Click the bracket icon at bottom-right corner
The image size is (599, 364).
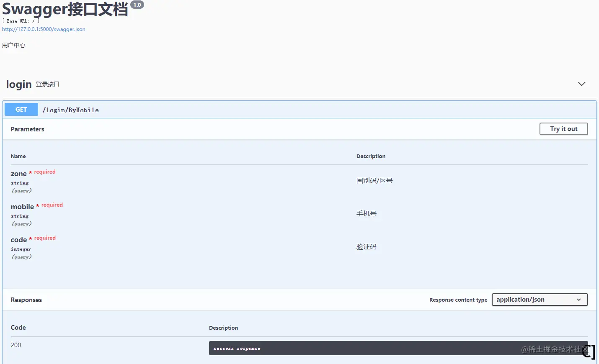[589, 352]
